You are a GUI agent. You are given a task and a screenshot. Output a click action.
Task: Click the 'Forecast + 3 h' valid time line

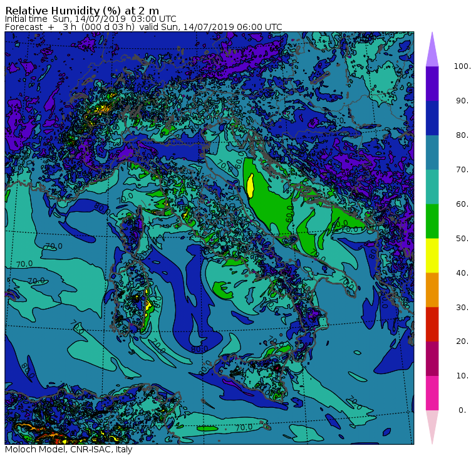click(143, 27)
